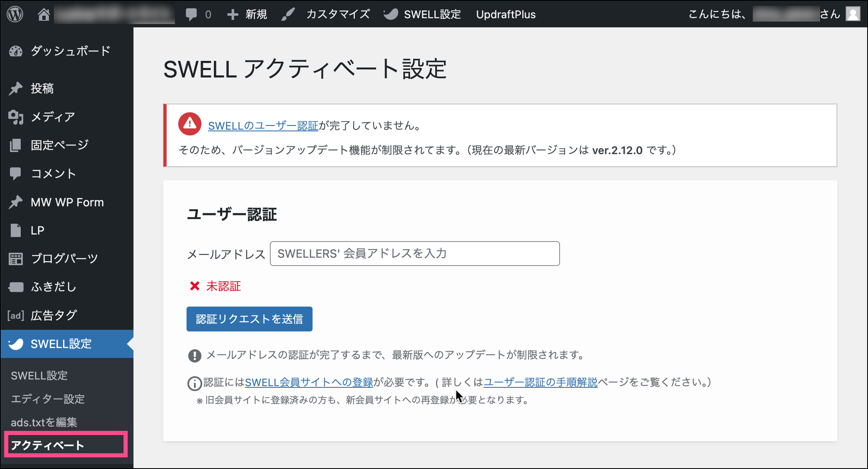Click the pushpin icon for 投稿
The width and height of the screenshot is (868, 469).
tap(16, 88)
